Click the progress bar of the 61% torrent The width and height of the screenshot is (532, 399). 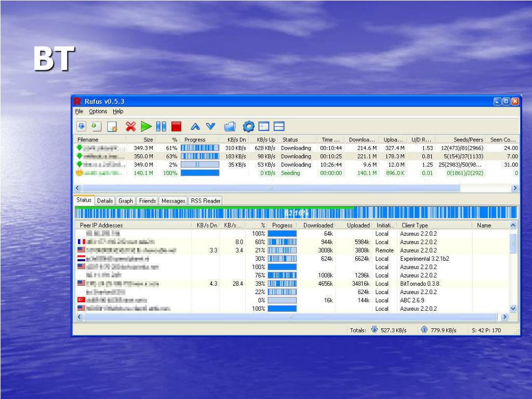pos(200,148)
